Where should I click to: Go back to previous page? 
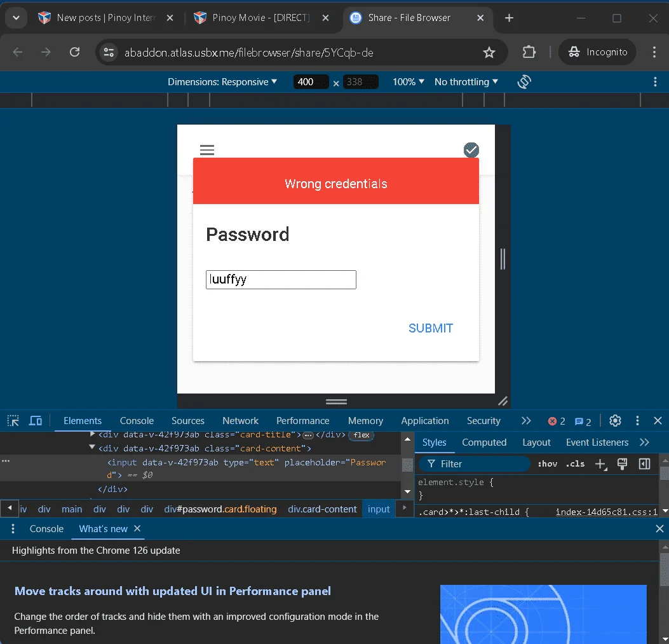[x=18, y=52]
